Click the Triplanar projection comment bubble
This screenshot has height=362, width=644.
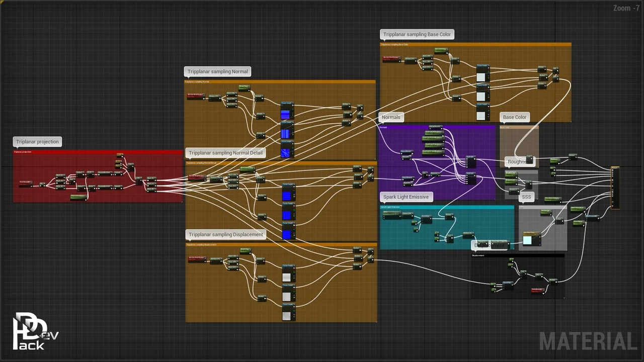click(x=37, y=142)
